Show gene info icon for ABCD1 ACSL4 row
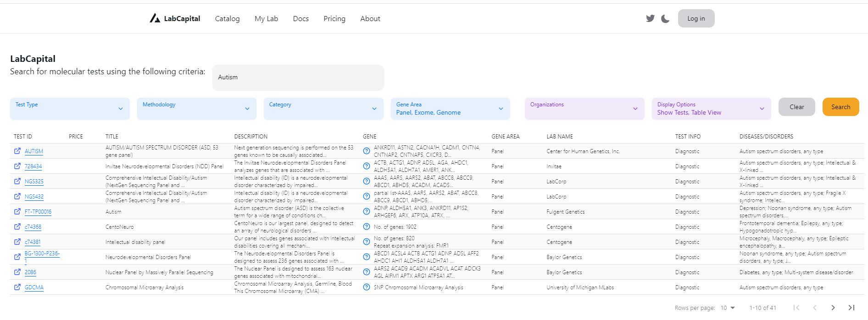Image resolution: width=868 pixels, height=320 pixels. point(367,257)
